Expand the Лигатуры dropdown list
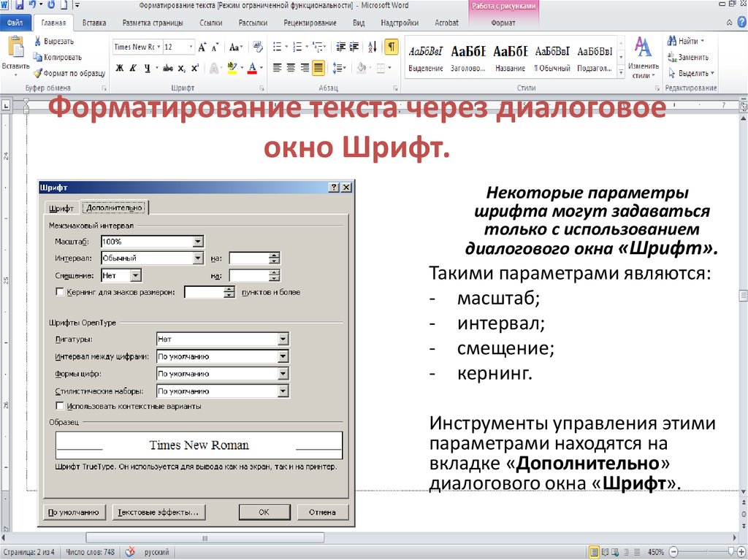This screenshot has width=748, height=560. click(x=283, y=340)
